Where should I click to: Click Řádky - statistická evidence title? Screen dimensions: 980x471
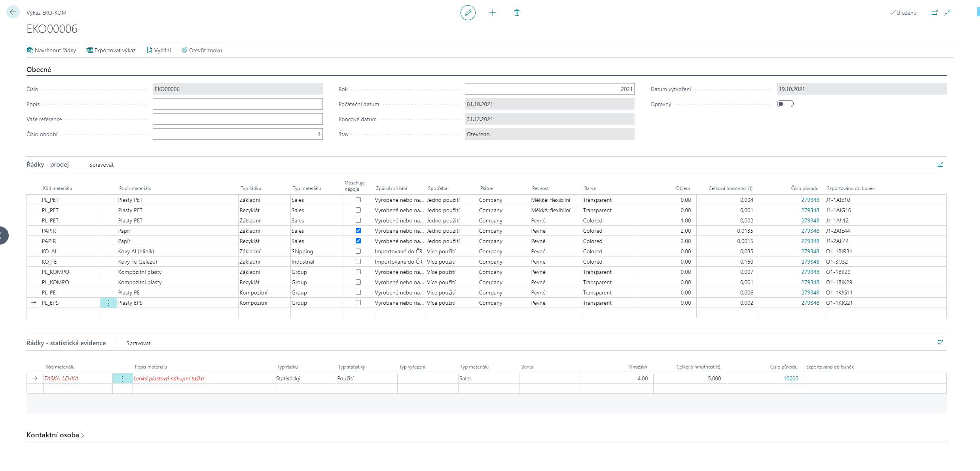click(x=66, y=343)
